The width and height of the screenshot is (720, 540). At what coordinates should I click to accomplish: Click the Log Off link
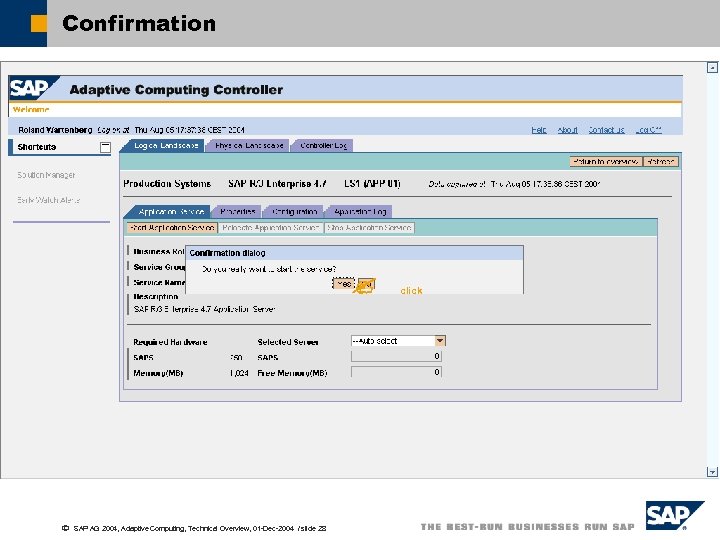tap(648, 130)
